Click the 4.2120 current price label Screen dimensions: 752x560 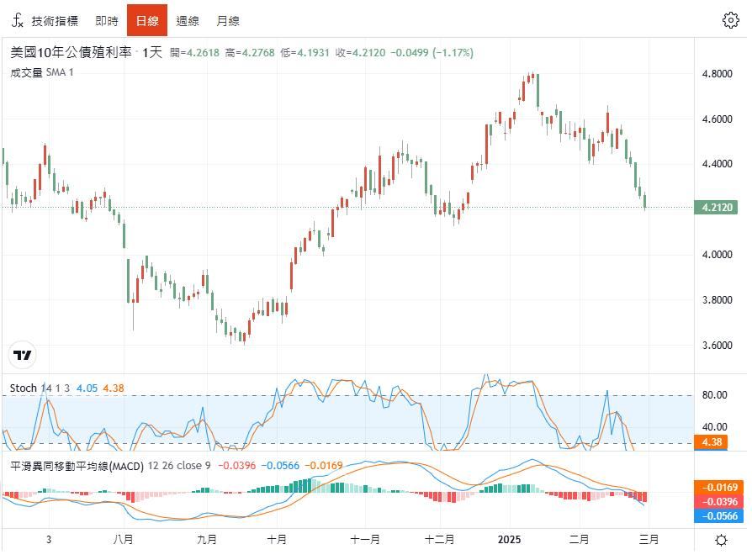716,208
